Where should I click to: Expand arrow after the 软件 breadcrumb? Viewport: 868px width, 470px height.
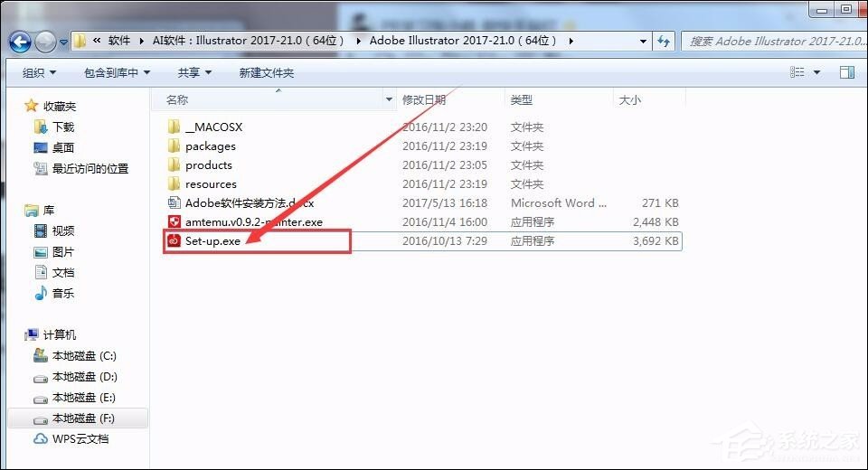[141, 41]
